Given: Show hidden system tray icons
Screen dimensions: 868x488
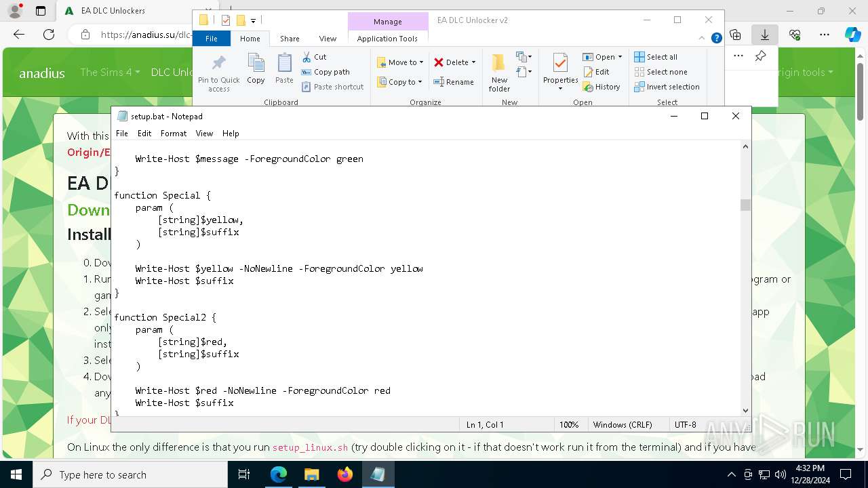Looking at the screenshot, I should (x=731, y=474).
